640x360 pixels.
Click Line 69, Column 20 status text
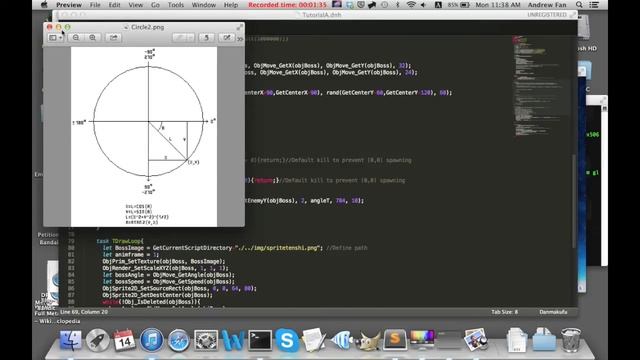(84, 312)
